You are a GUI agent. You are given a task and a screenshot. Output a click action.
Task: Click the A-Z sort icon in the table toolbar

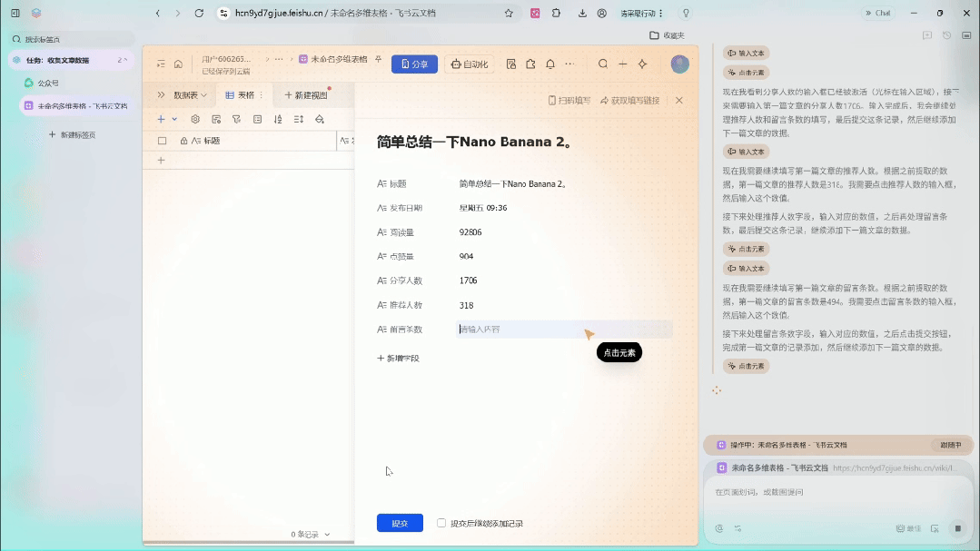tap(277, 119)
